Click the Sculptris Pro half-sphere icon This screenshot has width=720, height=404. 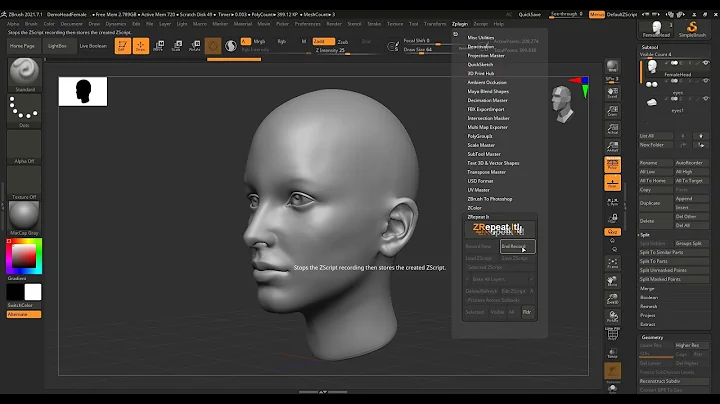coord(231,46)
